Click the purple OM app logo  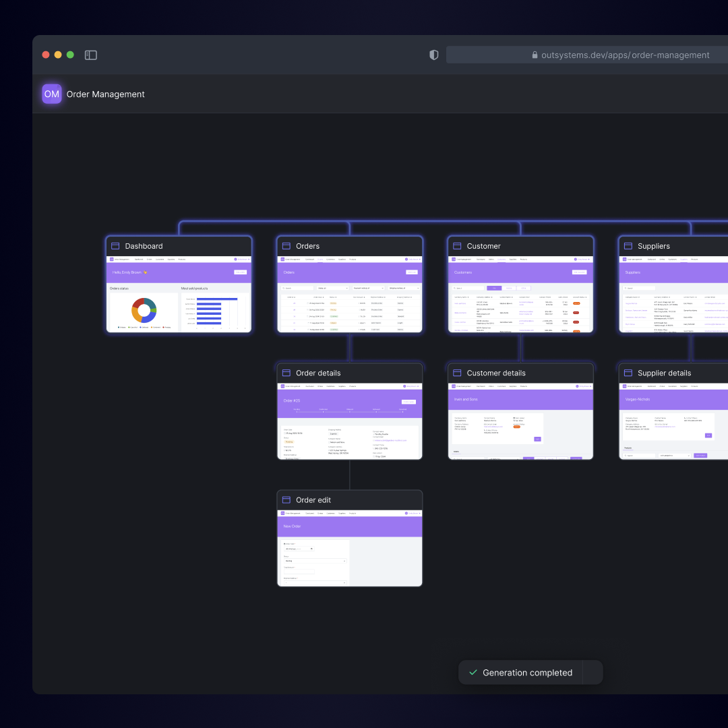pos(52,94)
